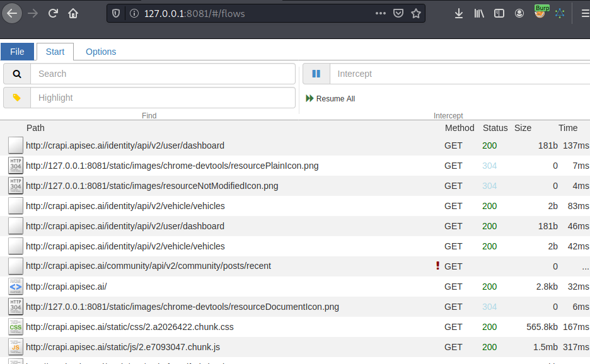This screenshot has height=364, width=590.
Task: Go to the browser home page
Action: (74, 13)
